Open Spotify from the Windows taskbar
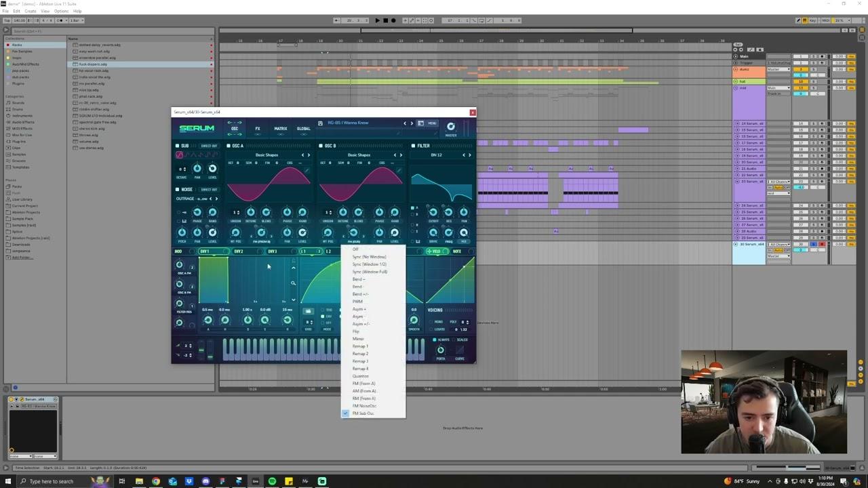 click(x=272, y=481)
